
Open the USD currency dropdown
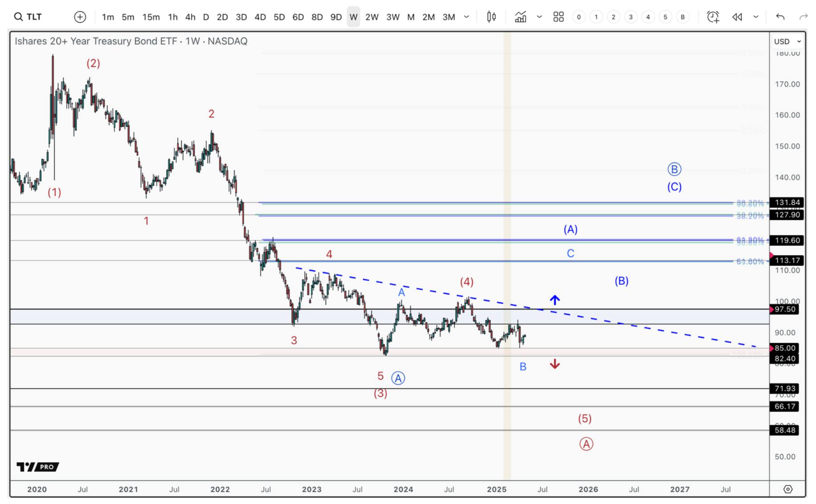coord(787,41)
